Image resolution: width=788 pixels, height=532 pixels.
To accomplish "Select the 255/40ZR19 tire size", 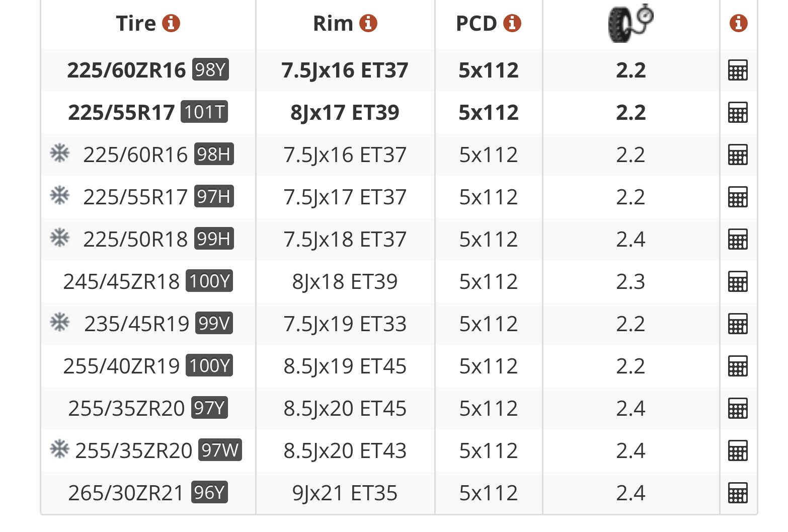I will [121, 366].
